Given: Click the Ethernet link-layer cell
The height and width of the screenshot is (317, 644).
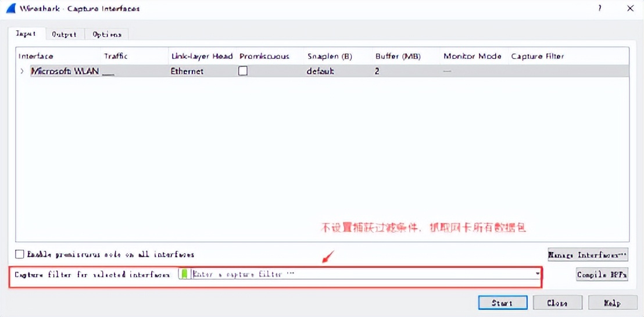Looking at the screenshot, I should coord(187,71).
